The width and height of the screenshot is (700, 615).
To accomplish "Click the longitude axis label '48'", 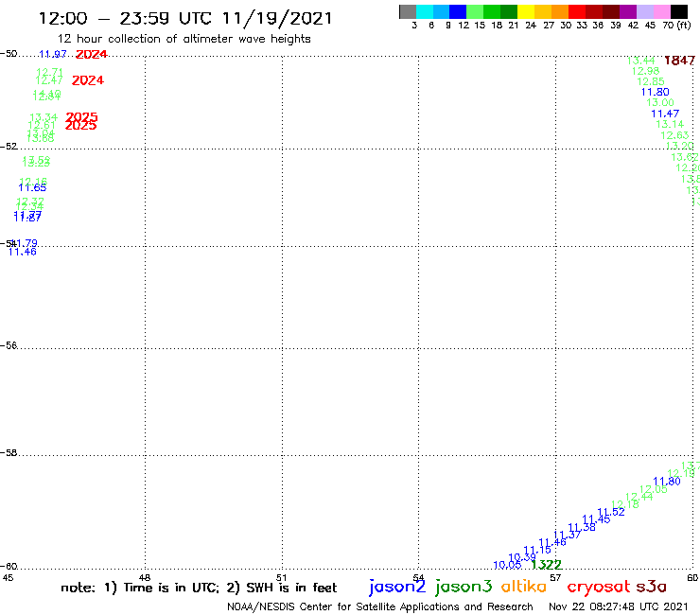I will click(145, 577).
